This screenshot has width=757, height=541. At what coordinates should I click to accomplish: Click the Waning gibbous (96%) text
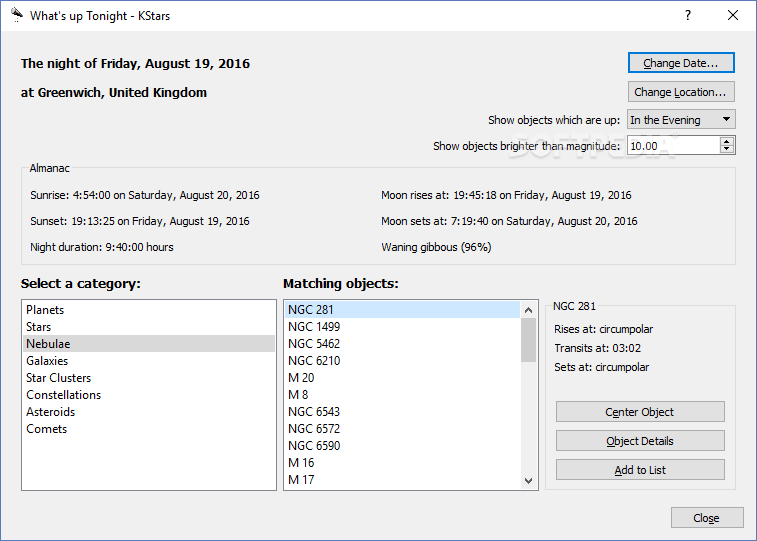[x=436, y=247]
